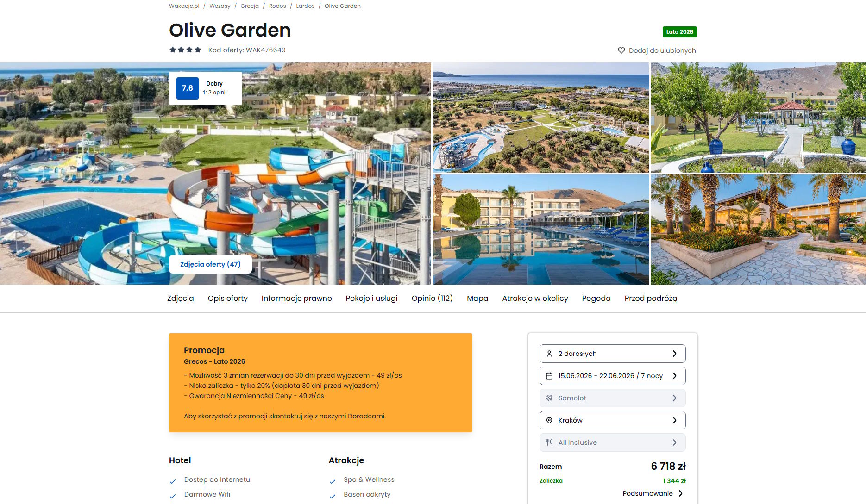The image size is (866, 504).
Task: Open Zdjęcia oferty (47) gallery button
Action: pyautogui.click(x=210, y=264)
